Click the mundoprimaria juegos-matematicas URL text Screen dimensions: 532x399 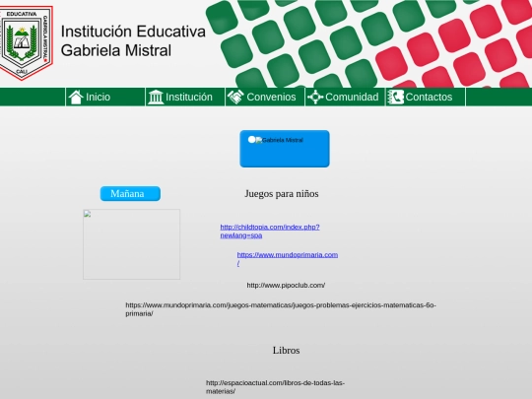coord(281,309)
